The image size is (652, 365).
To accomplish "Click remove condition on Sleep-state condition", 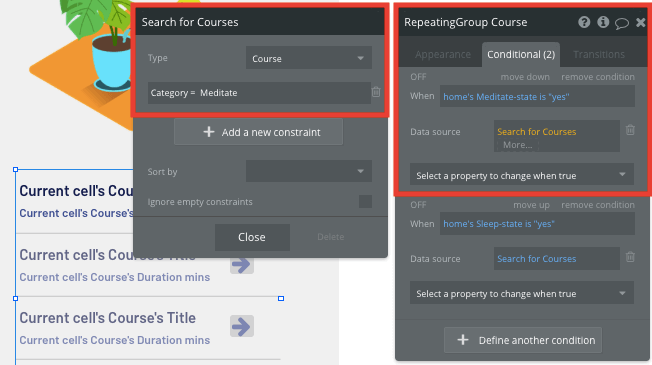I will pyautogui.click(x=598, y=205).
